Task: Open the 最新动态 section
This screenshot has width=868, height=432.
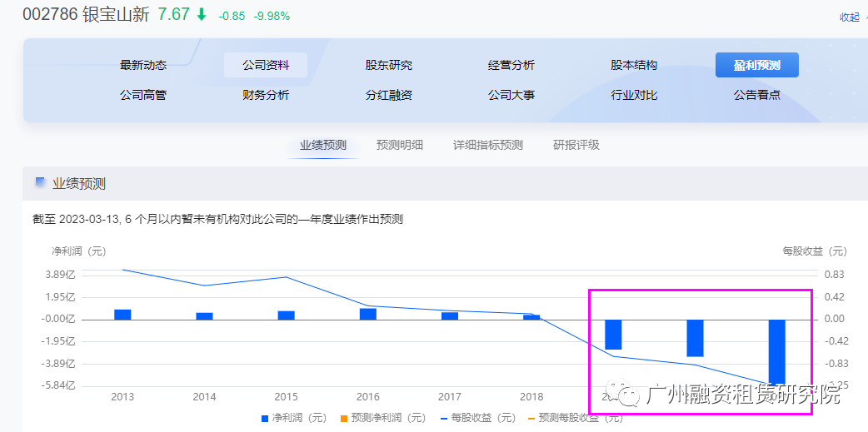Action: pos(142,65)
